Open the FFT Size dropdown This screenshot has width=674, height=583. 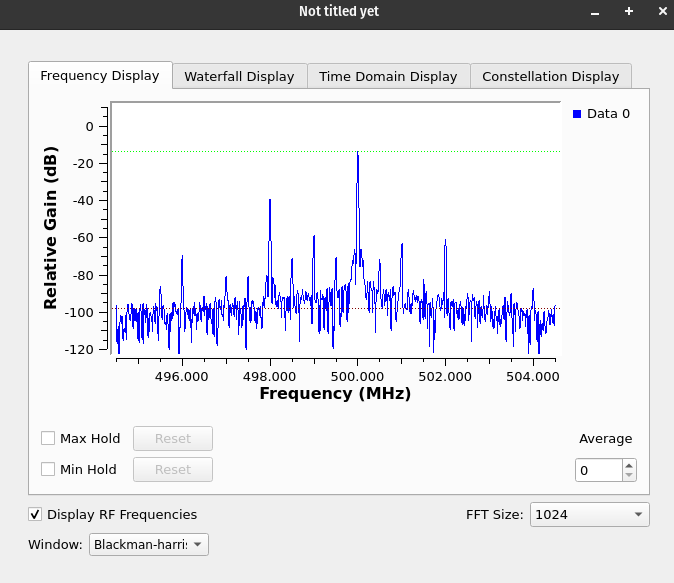(590, 514)
